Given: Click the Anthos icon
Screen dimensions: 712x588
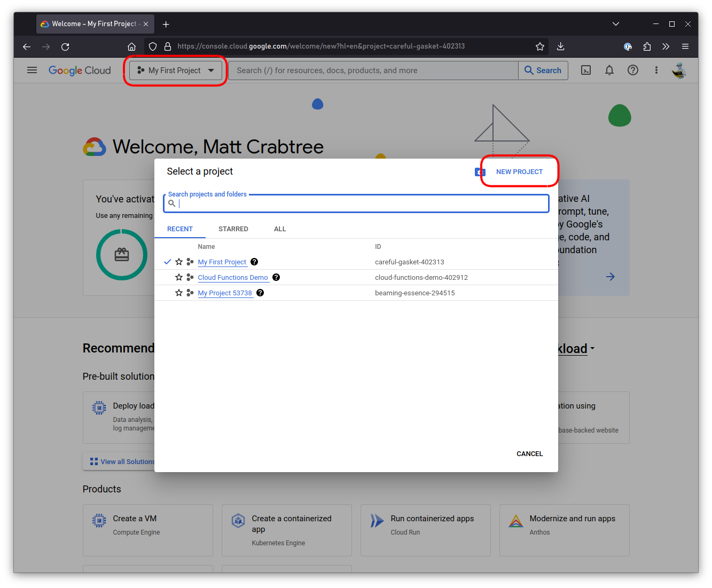Looking at the screenshot, I should point(516,521).
